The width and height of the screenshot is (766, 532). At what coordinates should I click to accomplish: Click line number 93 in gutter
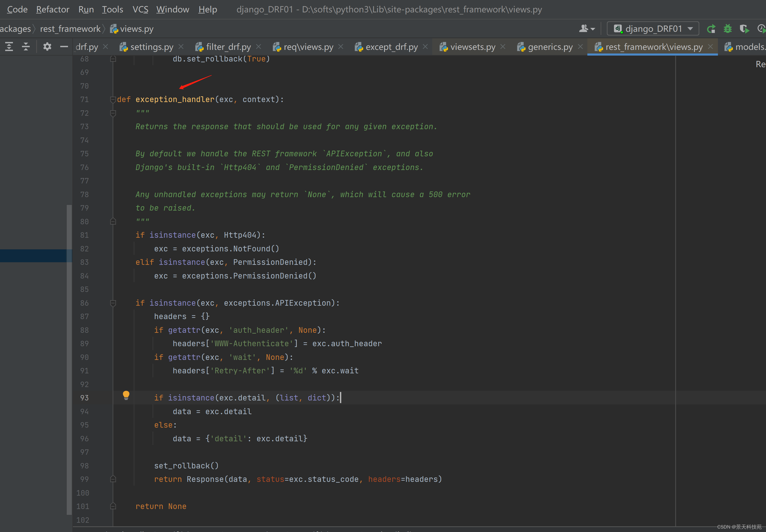click(84, 398)
